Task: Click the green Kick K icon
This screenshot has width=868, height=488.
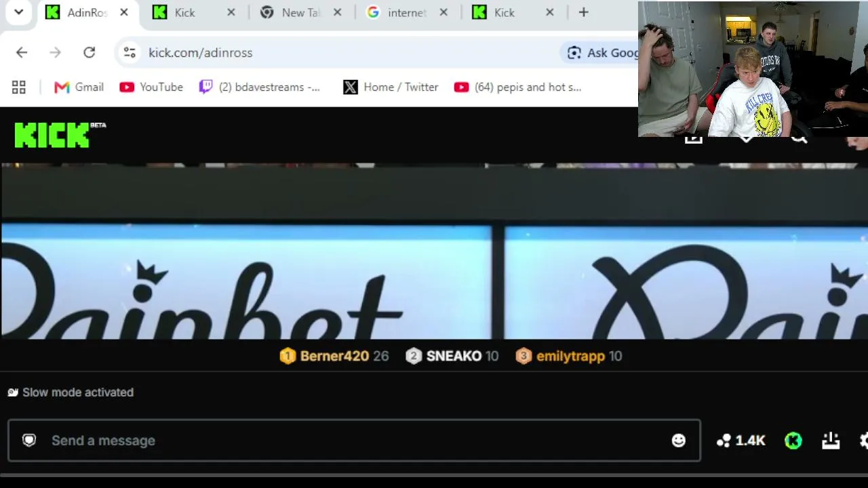Action: (793, 441)
